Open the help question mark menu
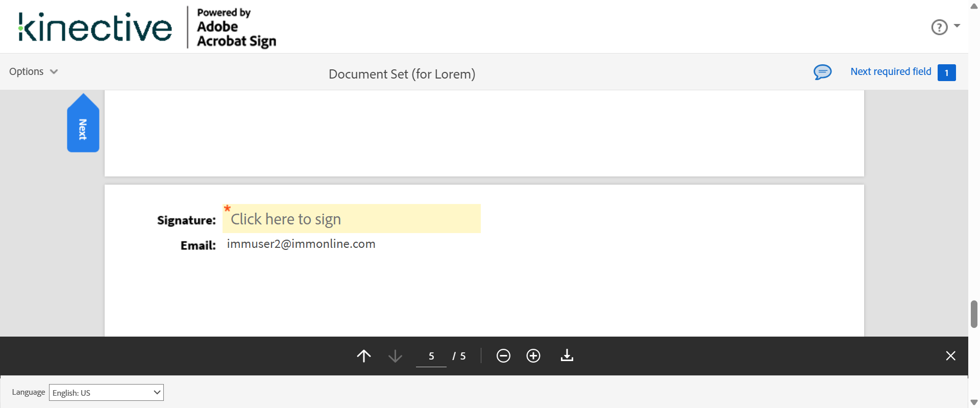 point(939,27)
